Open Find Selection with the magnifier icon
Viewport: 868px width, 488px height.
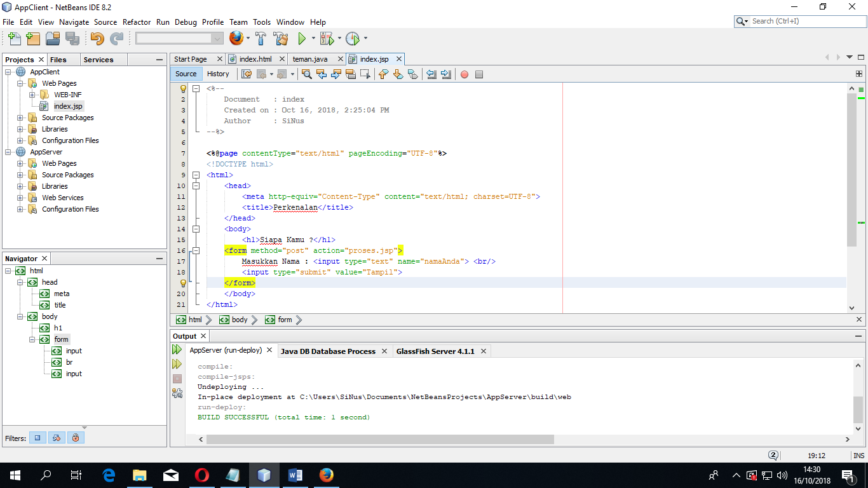(x=308, y=74)
